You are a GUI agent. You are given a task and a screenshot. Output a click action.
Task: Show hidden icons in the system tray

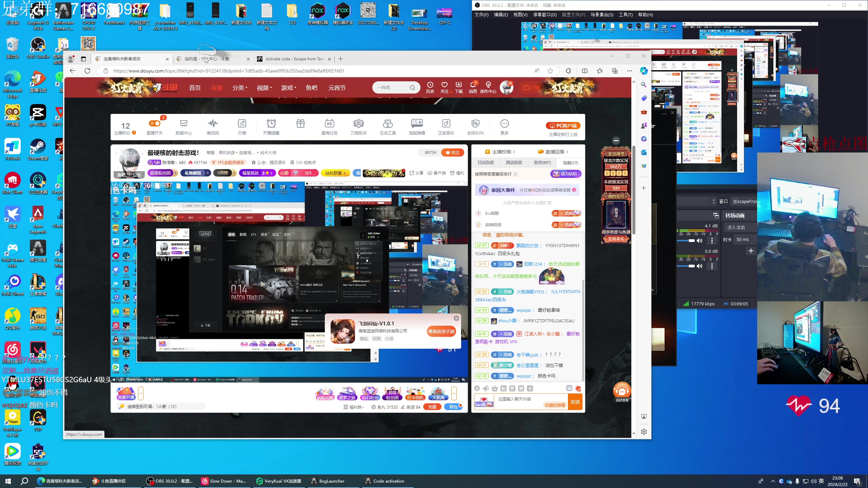[x=773, y=481]
